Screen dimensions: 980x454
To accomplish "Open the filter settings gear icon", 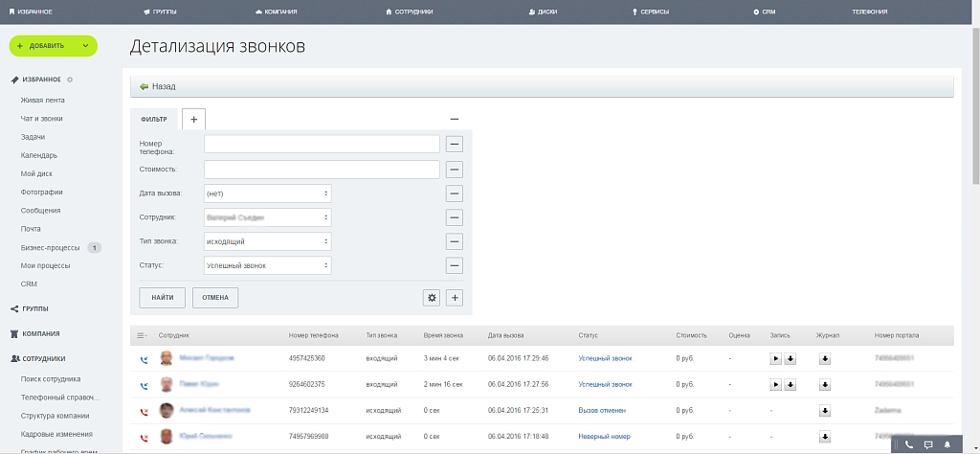I will coord(432,298).
